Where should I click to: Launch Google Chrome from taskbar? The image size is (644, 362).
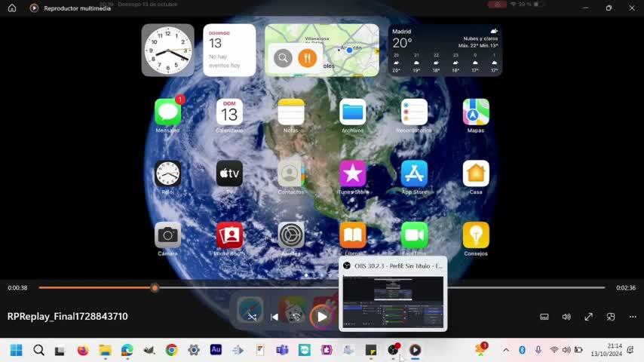pyautogui.click(x=171, y=350)
